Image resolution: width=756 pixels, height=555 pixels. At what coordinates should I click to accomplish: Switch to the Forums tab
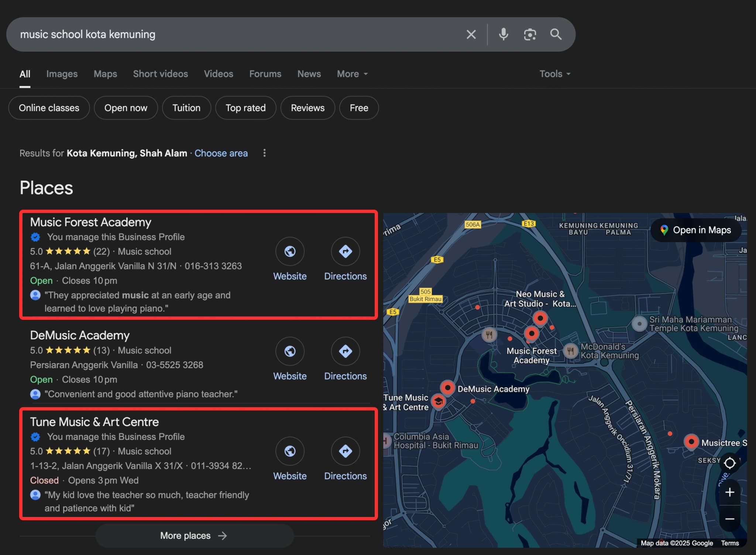pyautogui.click(x=265, y=74)
